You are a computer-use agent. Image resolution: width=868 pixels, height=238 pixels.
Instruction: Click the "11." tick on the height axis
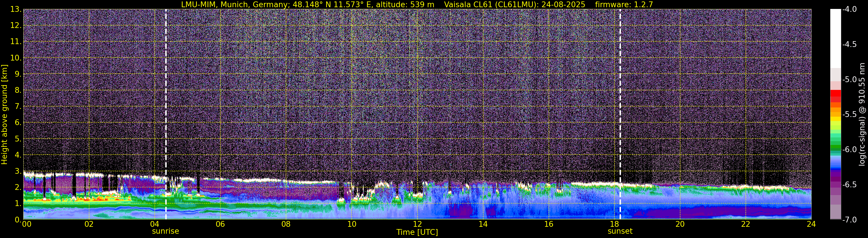[x=16, y=42]
